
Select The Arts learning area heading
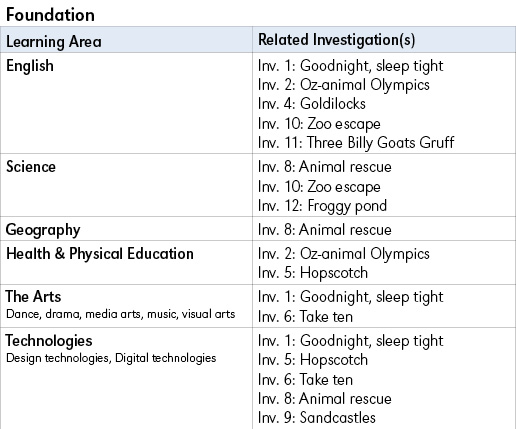click(33, 296)
